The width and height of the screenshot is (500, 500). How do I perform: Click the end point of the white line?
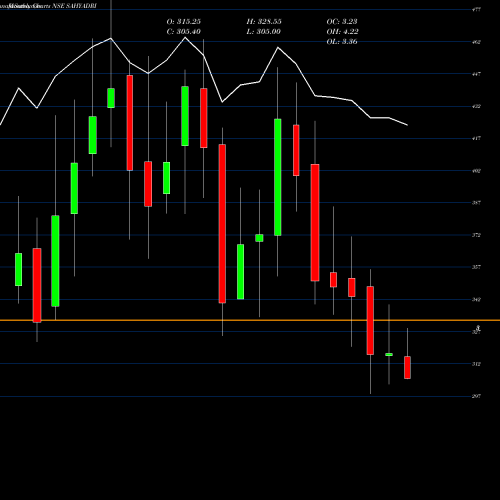click(407, 125)
